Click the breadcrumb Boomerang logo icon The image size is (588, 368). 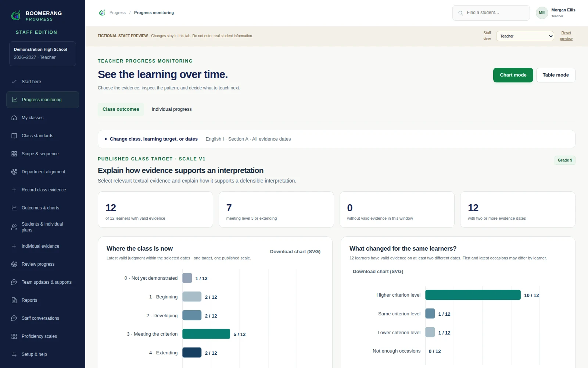tap(102, 13)
